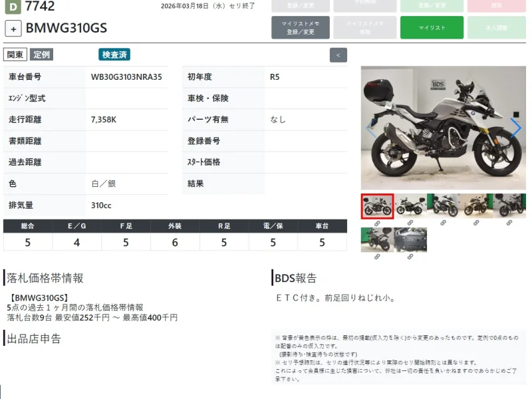Open link icon under the sepia-toned thumbnail
This screenshot has width=532, height=399.
pos(476,223)
